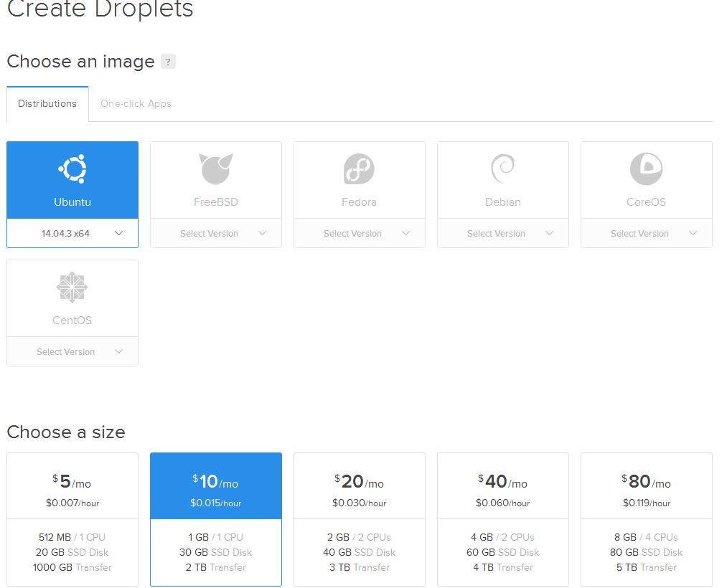Click the Choose a size heading
The height and width of the screenshot is (588, 727).
point(66,432)
